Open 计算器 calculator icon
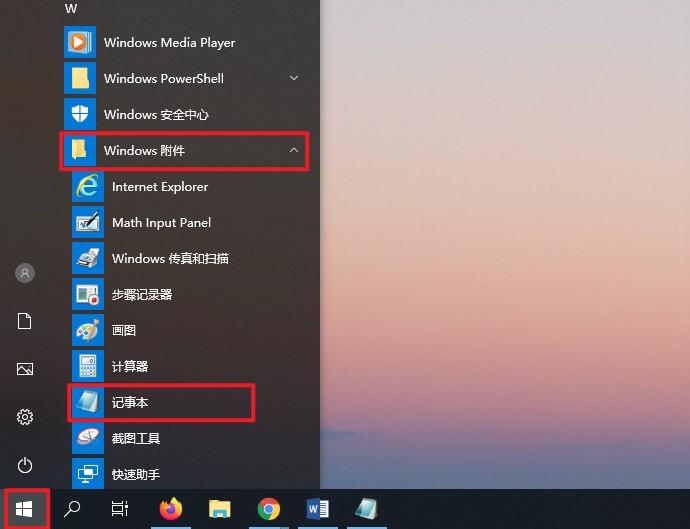This screenshot has height=529, width=690. point(88,366)
